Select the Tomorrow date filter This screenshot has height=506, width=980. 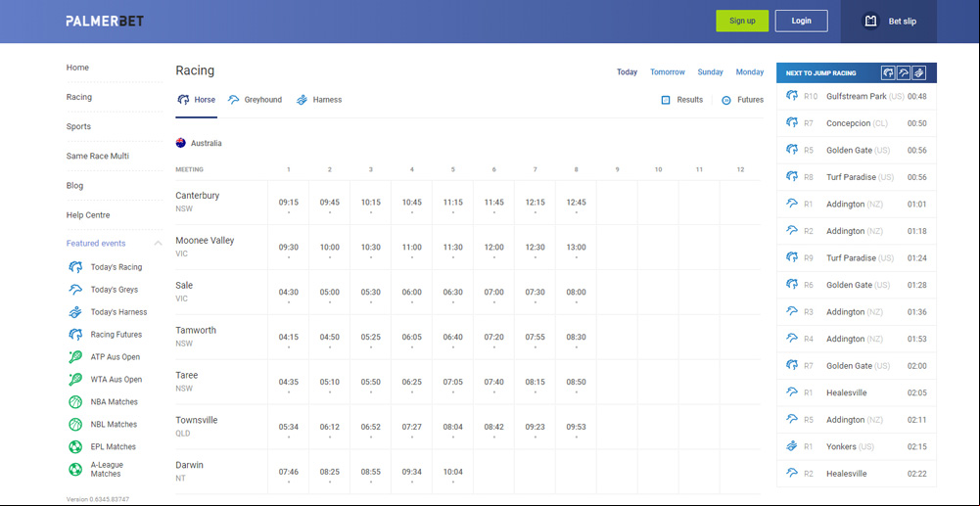click(x=668, y=71)
